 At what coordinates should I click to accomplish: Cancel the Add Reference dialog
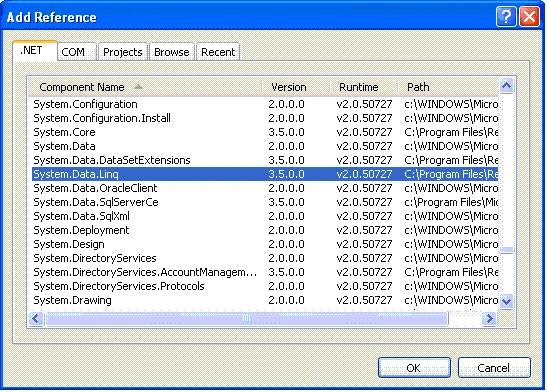click(494, 368)
